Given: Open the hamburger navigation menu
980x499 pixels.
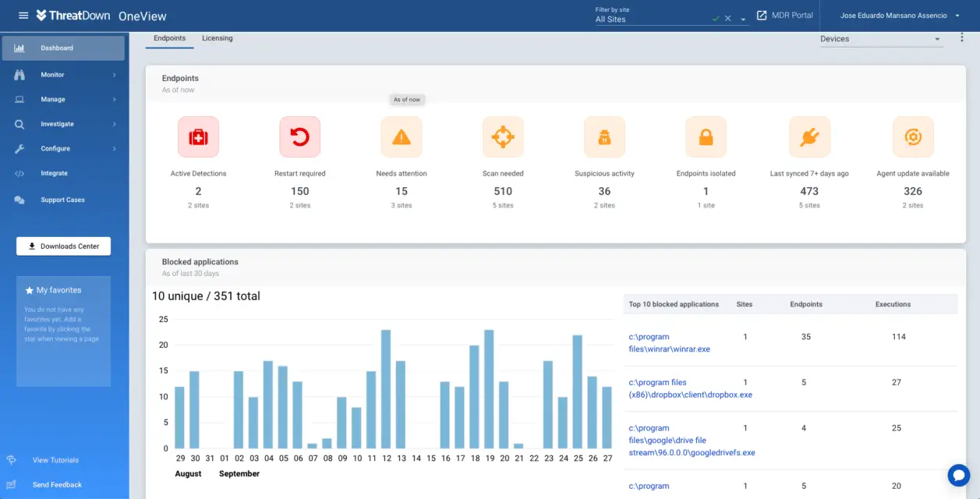Looking at the screenshot, I should click(23, 16).
